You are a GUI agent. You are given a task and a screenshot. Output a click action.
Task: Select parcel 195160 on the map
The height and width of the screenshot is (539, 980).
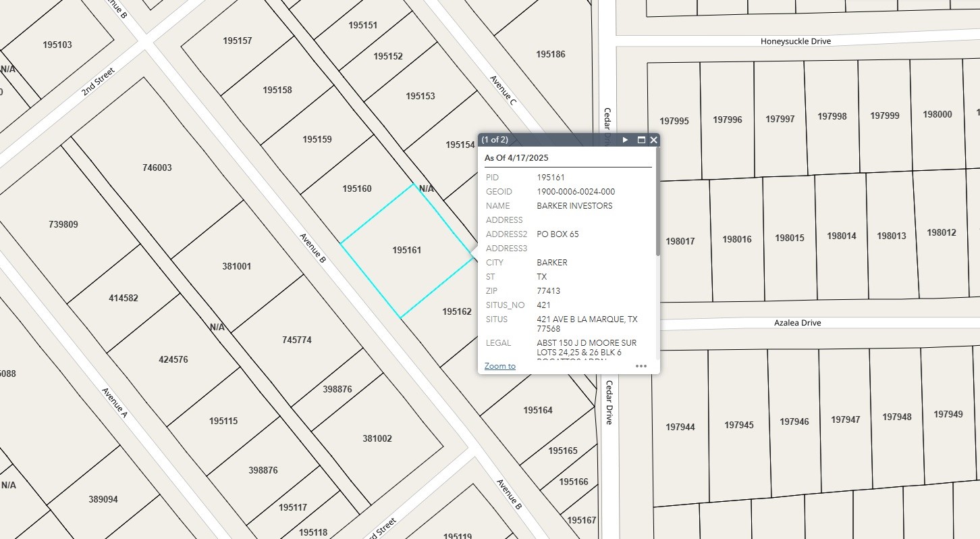(357, 189)
